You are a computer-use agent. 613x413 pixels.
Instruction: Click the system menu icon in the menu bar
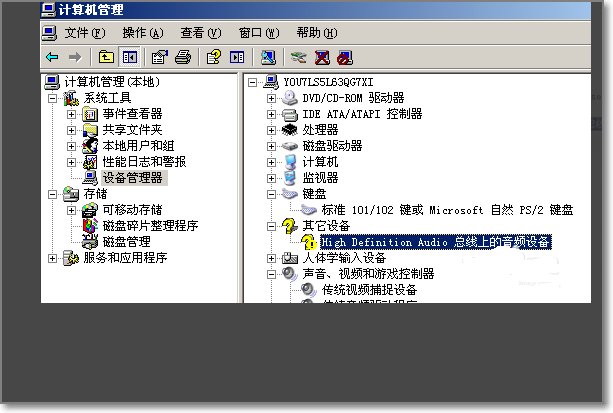[x=50, y=33]
